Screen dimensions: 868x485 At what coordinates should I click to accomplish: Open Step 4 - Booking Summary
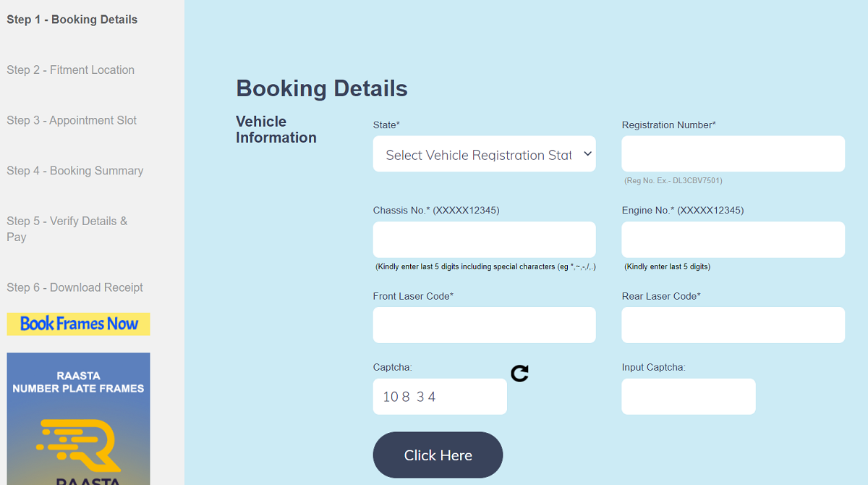coord(74,170)
